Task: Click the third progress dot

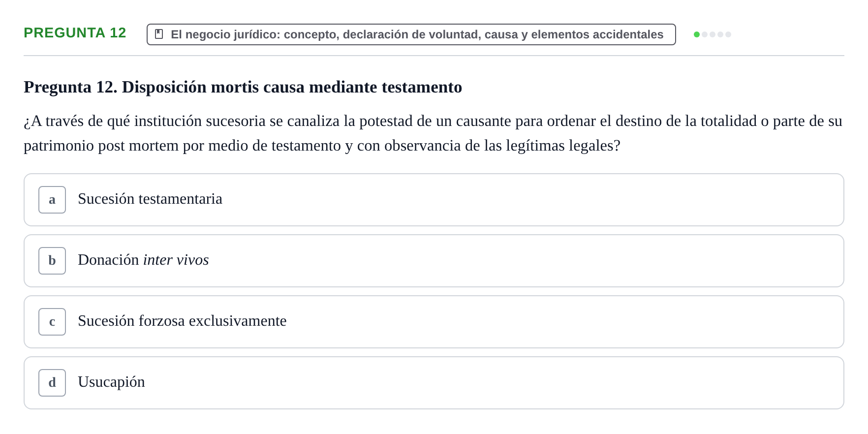Action: pyautogui.click(x=713, y=34)
